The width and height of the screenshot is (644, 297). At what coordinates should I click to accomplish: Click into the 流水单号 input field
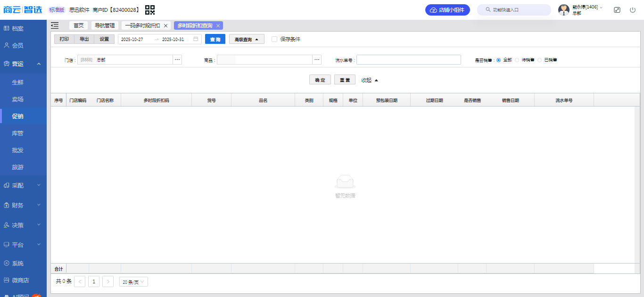pyautogui.click(x=408, y=60)
